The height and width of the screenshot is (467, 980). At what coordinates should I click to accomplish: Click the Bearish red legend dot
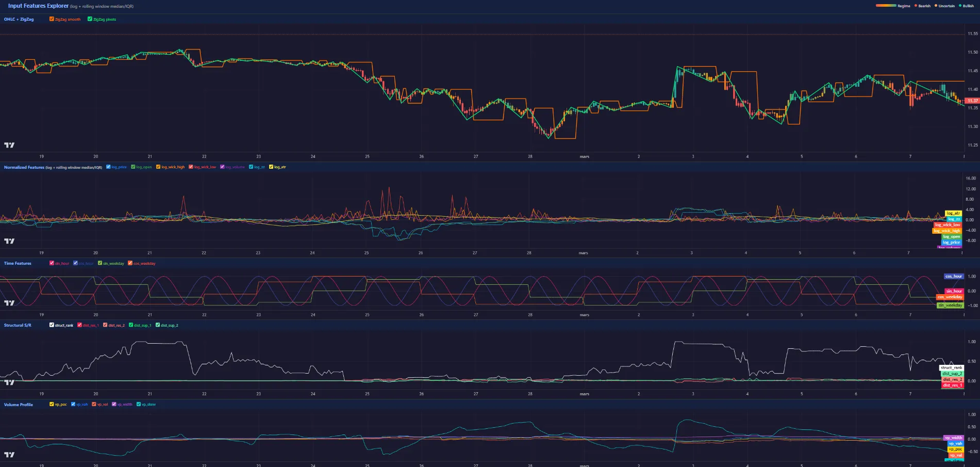point(916,6)
